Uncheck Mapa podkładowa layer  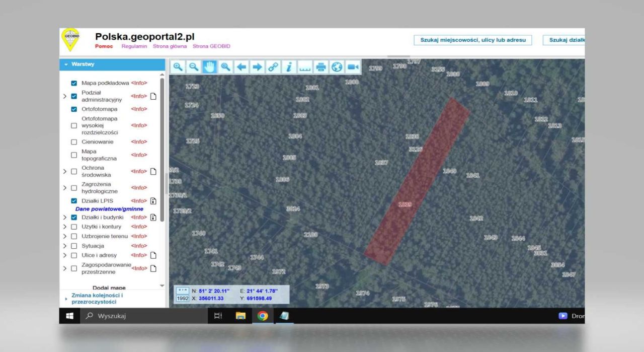[74, 83]
